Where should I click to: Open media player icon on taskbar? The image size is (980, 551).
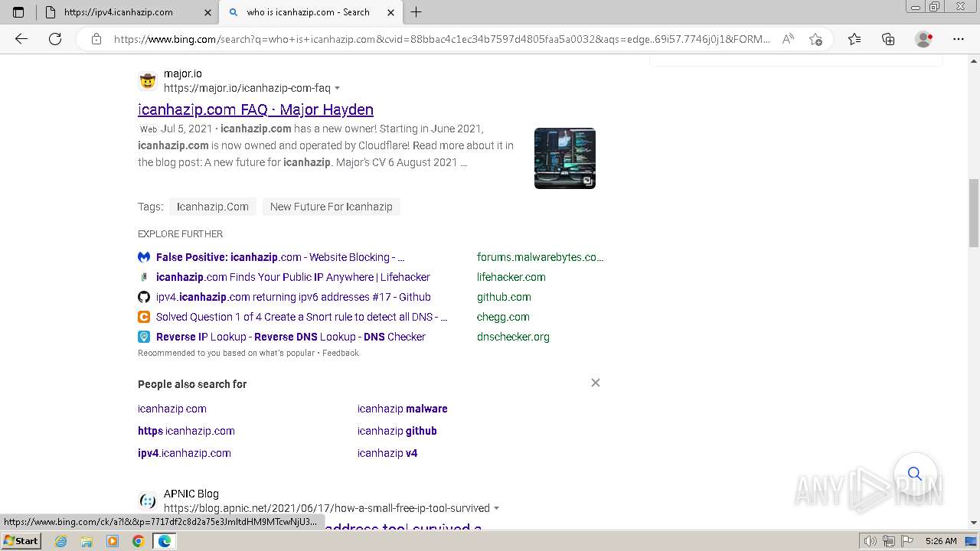pos(113,541)
